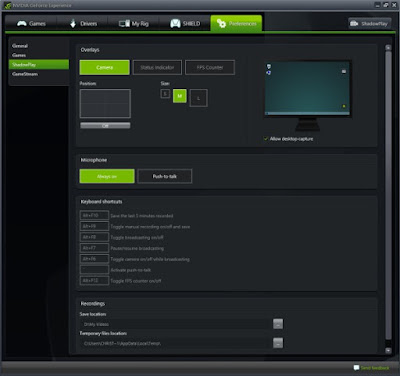Screen dimensions: 400x376
Task: Click the Send feedback link
Action: [x=375, y=368]
